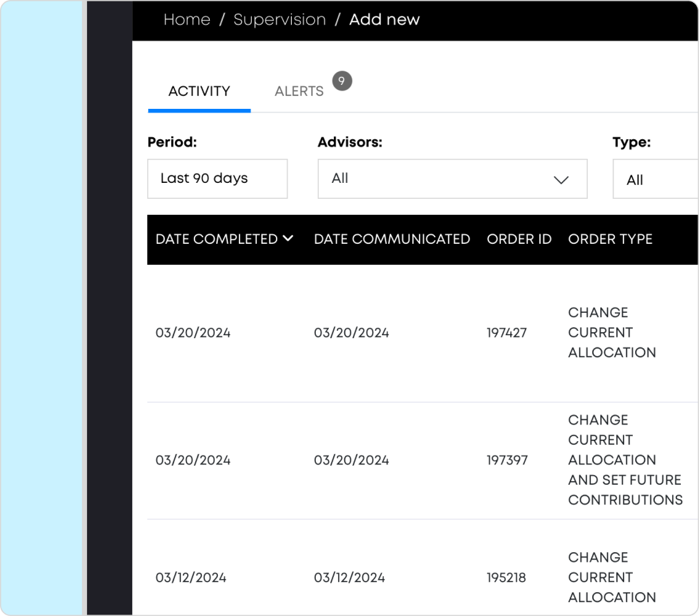Select order ID 197397
Screen dimensions: 699x616
pyautogui.click(x=507, y=460)
